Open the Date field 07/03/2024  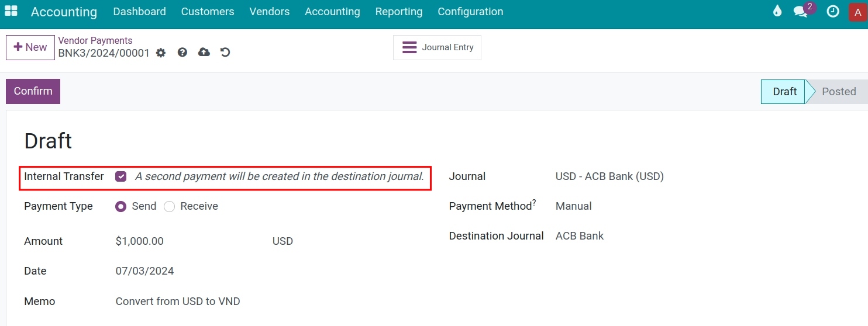click(x=144, y=271)
